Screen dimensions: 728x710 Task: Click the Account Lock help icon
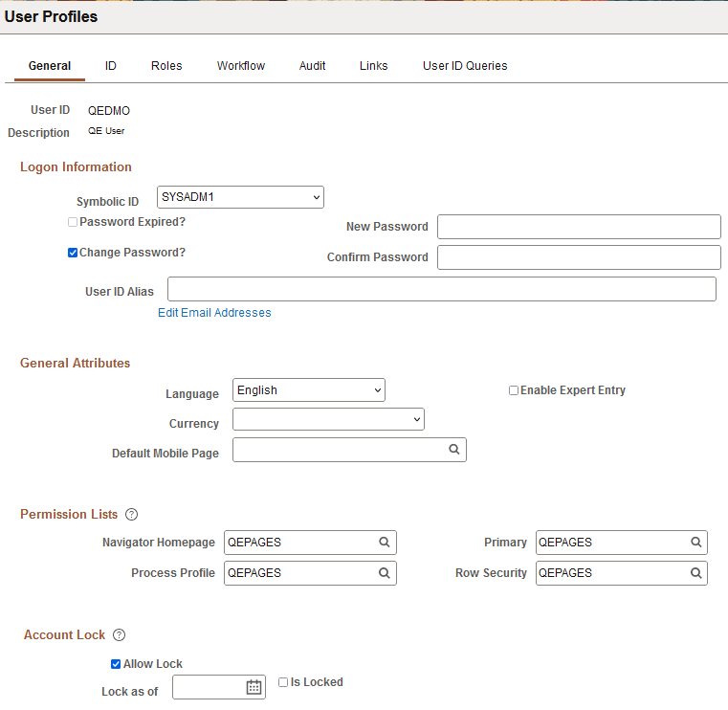click(x=120, y=635)
